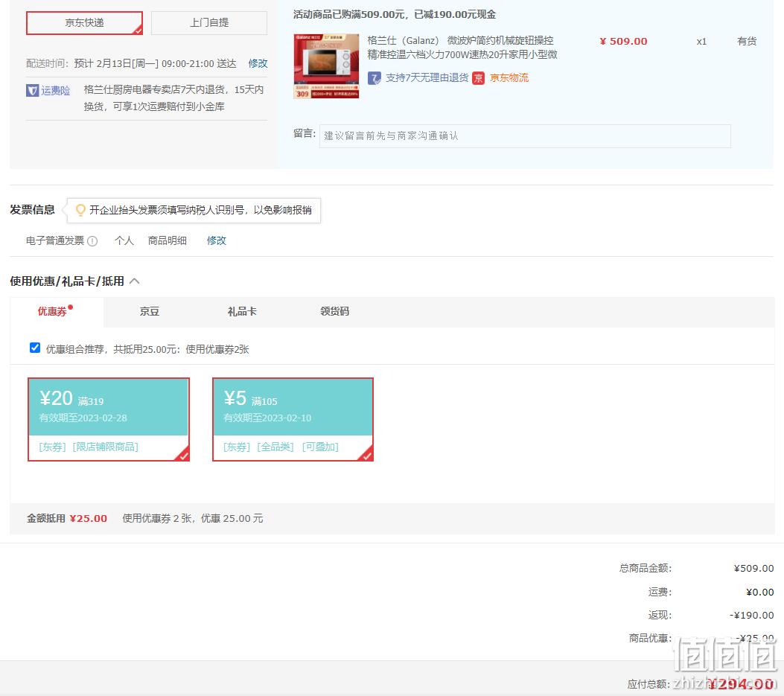Focus the 留言 message input field
The width and height of the screenshot is (784, 696).
coord(525,136)
